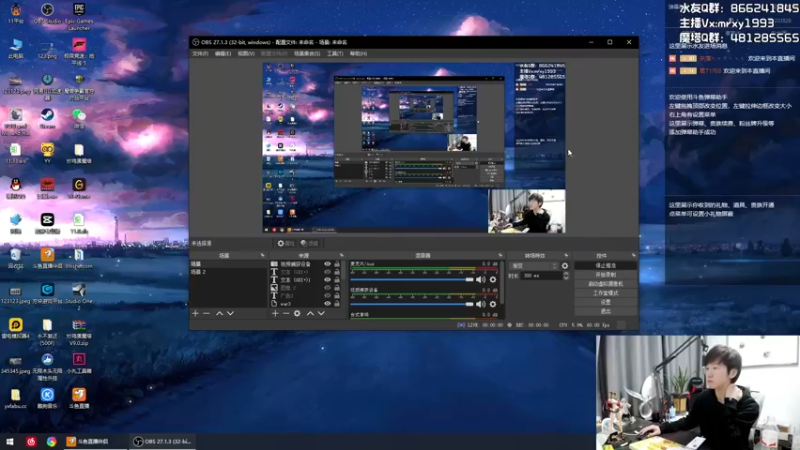Click the 设置 settings button in Controls
The width and height of the screenshot is (800, 450).
(606, 302)
